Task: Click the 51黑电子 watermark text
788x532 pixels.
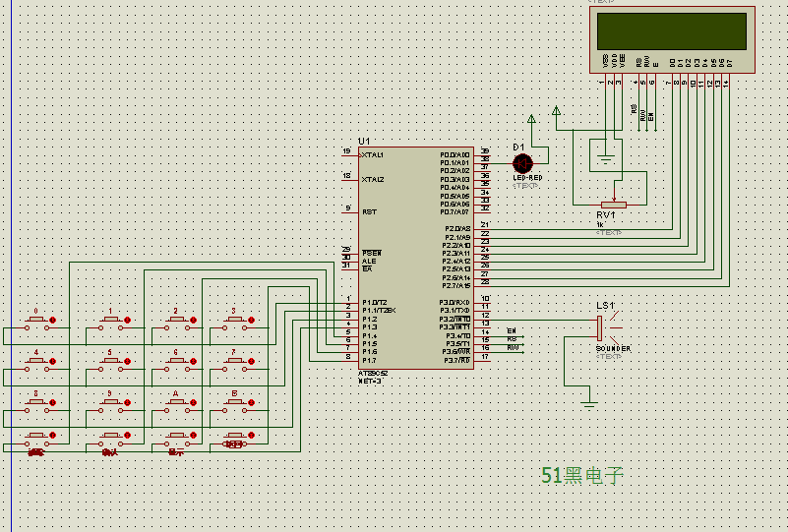Action: tap(582, 475)
